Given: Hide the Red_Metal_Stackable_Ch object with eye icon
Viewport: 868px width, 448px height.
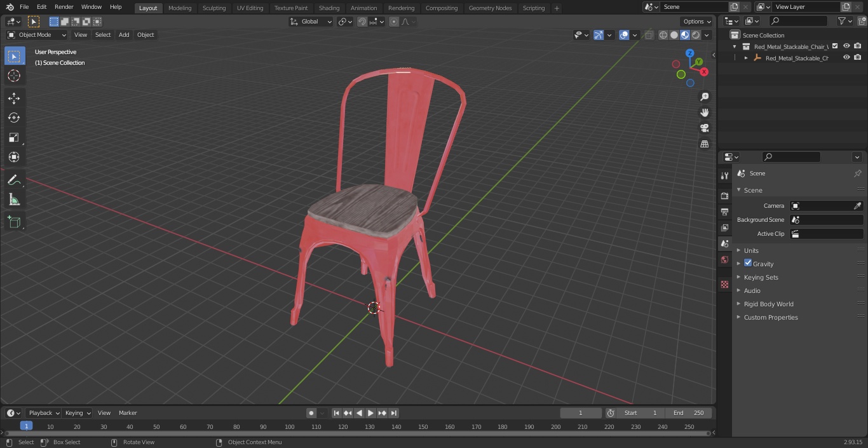Looking at the screenshot, I should (846, 57).
